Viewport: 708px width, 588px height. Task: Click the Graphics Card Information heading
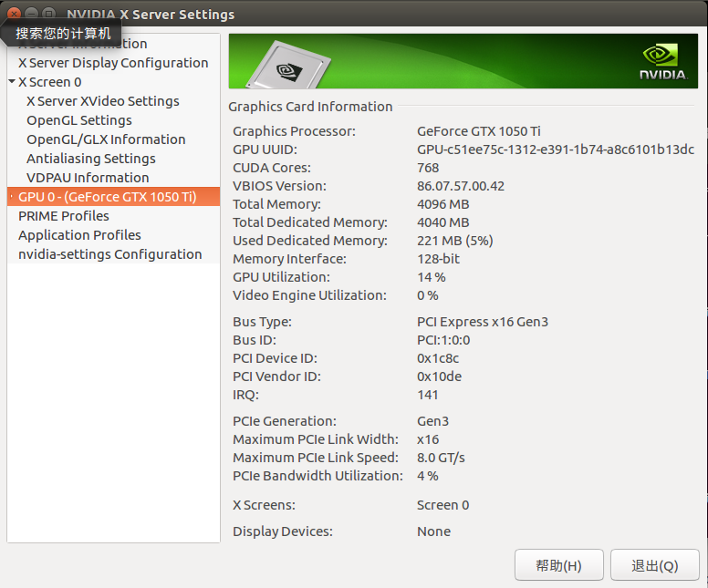point(310,107)
